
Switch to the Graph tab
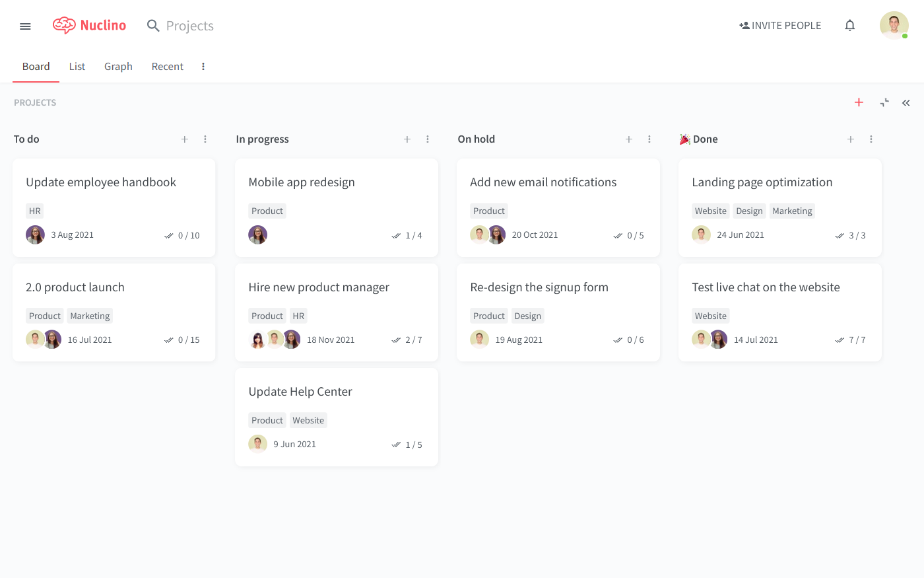pos(118,67)
